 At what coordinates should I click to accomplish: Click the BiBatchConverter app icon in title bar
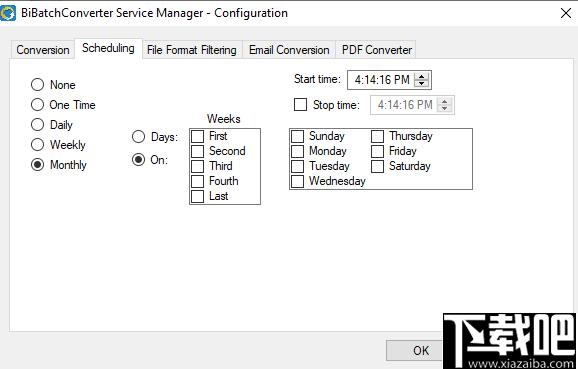click(x=8, y=13)
